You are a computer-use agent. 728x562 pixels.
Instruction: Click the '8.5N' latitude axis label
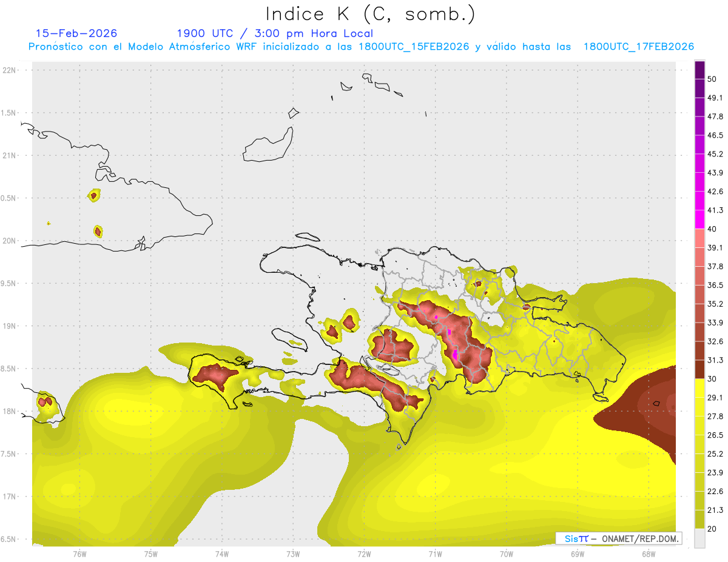(x=9, y=369)
